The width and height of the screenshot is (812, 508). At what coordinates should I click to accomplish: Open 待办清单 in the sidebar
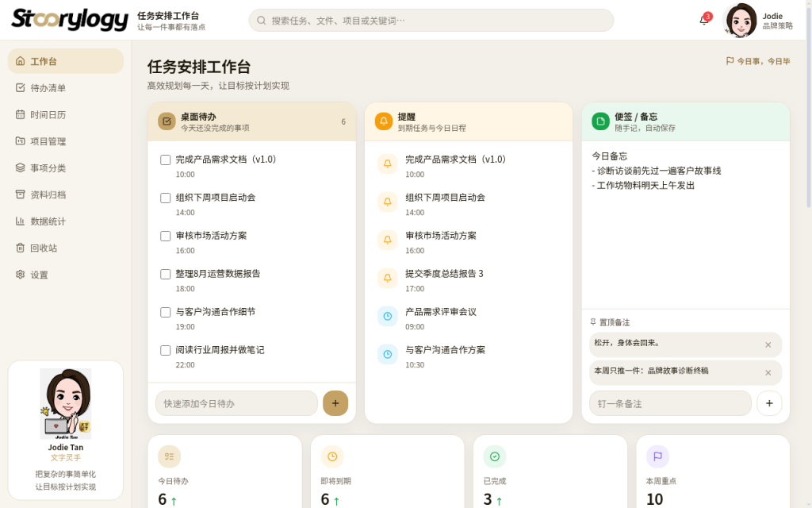pos(66,87)
